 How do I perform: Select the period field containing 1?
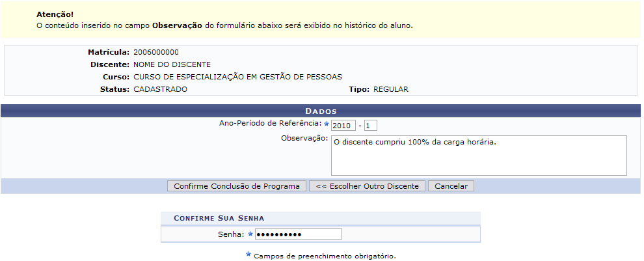click(x=371, y=125)
